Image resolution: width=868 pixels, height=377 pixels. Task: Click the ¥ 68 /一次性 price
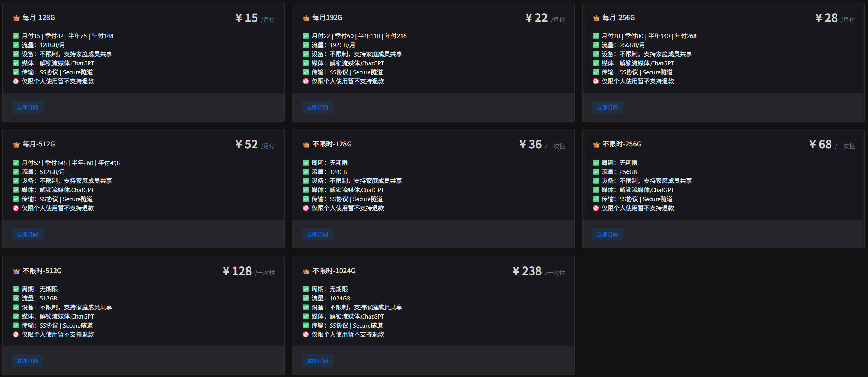(832, 145)
